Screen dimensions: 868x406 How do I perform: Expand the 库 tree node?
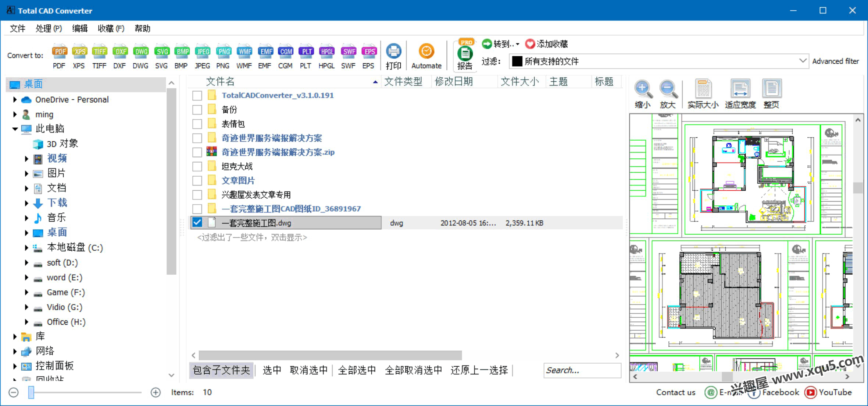pos(15,336)
